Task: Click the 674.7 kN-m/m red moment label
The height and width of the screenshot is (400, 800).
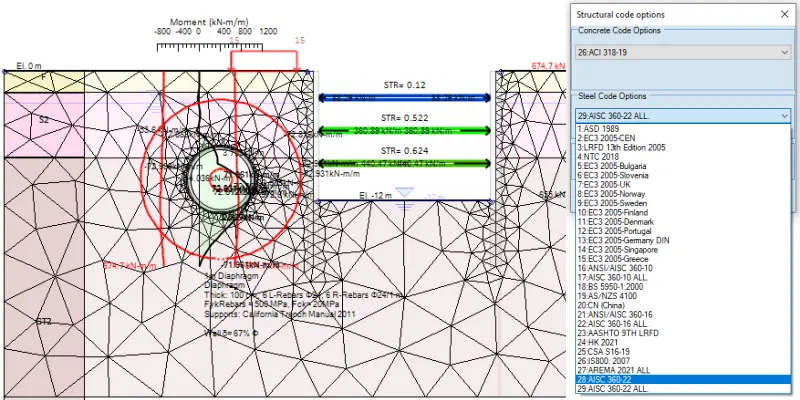Action: click(130, 266)
